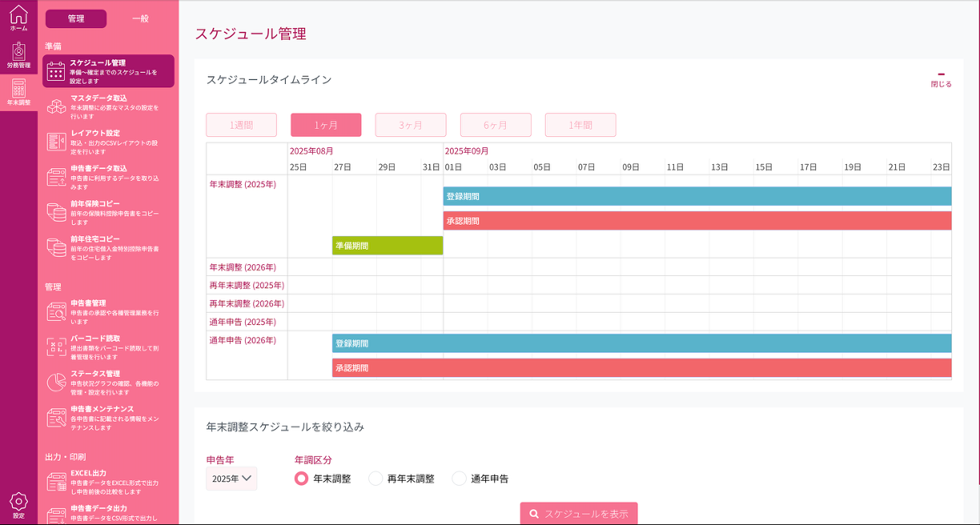Select the 年末調整 radio button

(x=301, y=478)
